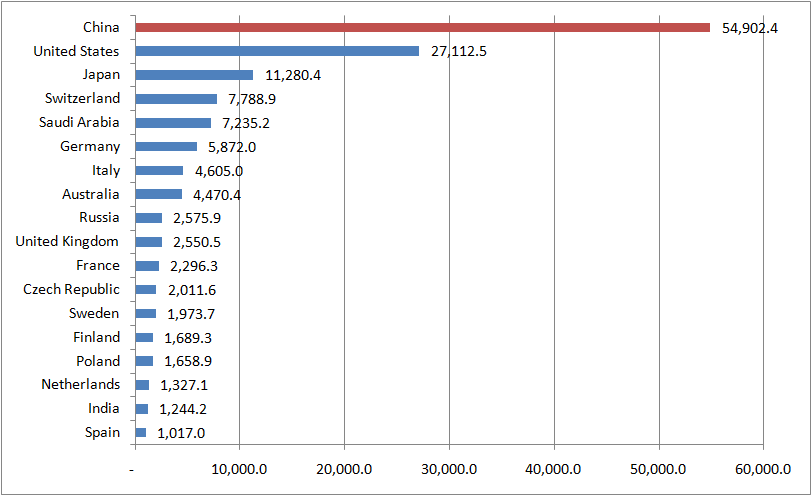This screenshot has width=812, height=496.
Task: Click data label 4,470.4
Action: coord(217,195)
